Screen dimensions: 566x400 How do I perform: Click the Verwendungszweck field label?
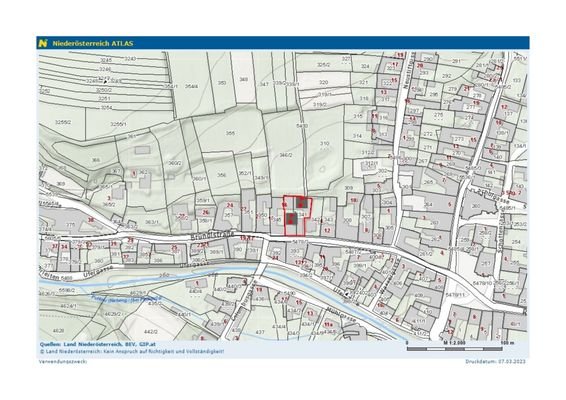(63, 361)
